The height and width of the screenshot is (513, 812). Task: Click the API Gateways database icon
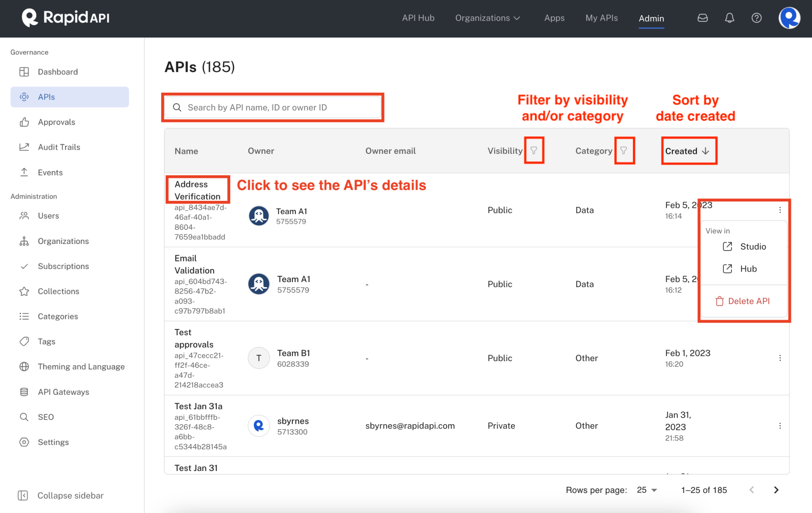(24, 392)
